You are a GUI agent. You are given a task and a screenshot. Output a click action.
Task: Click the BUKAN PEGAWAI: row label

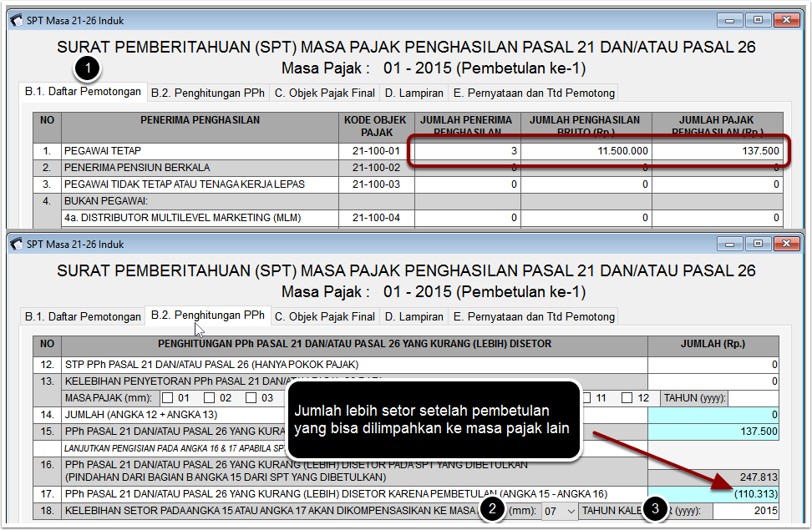(x=106, y=201)
